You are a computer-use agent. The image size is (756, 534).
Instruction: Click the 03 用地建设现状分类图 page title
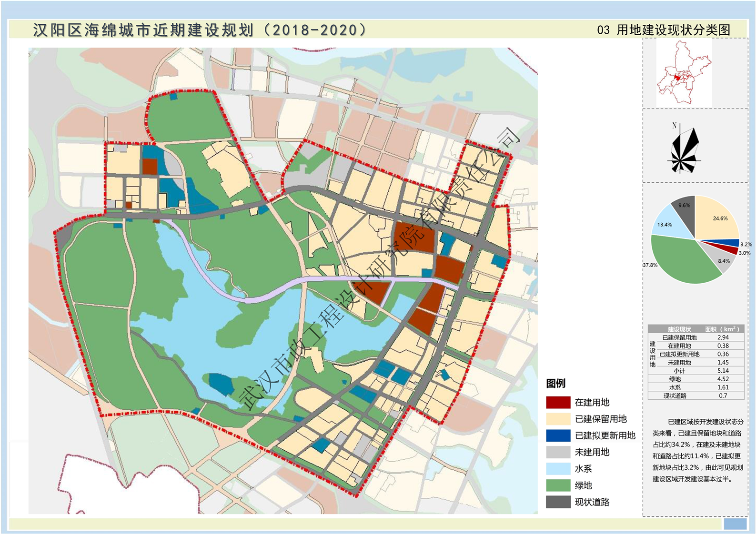(664, 30)
